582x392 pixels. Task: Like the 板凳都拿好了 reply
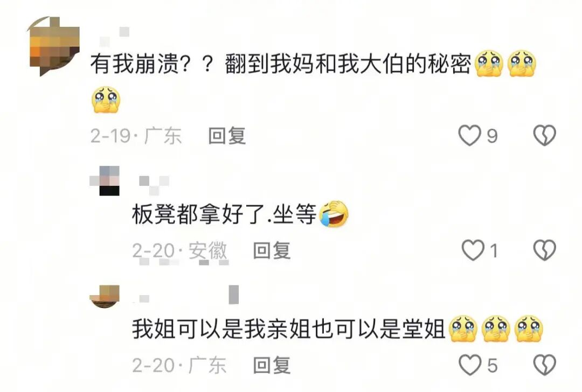pyautogui.click(x=473, y=250)
